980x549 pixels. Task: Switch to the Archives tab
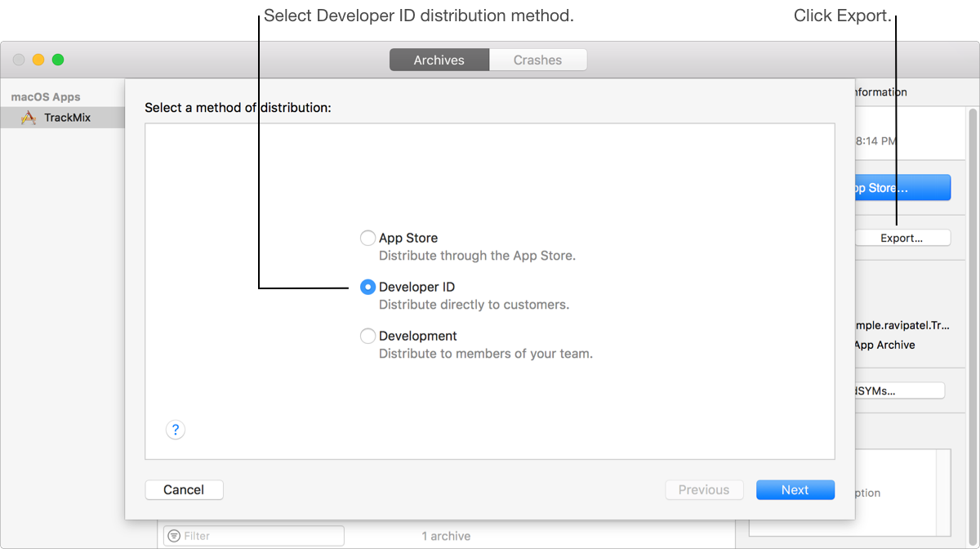pyautogui.click(x=439, y=60)
